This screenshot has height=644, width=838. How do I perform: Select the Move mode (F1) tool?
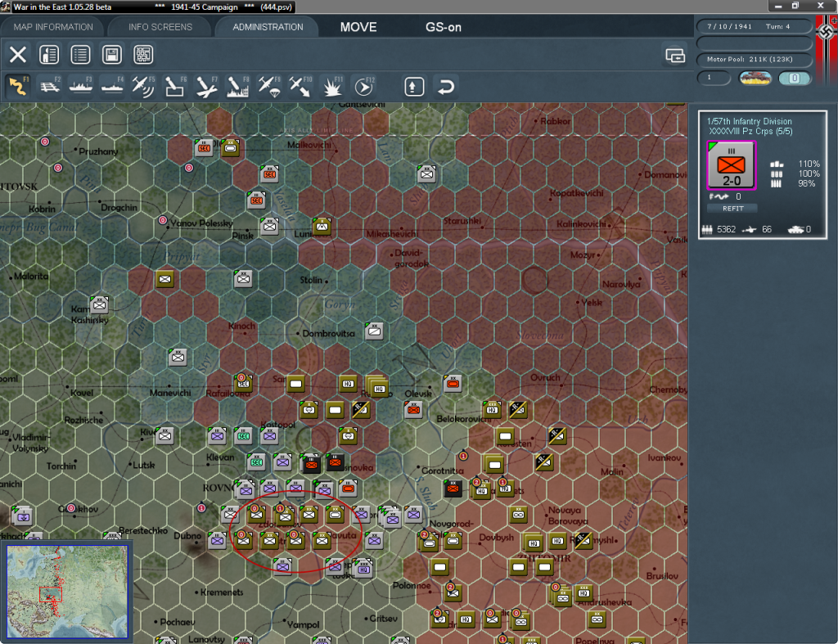pos(18,87)
